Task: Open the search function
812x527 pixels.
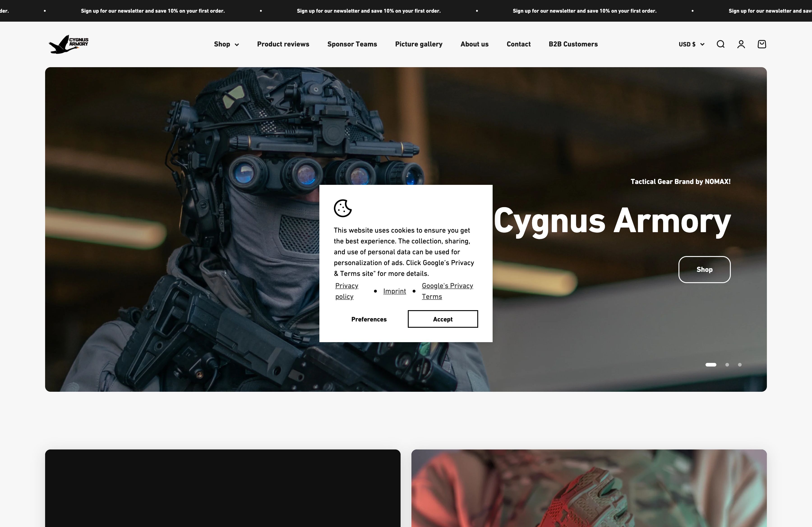Action: 720,44
